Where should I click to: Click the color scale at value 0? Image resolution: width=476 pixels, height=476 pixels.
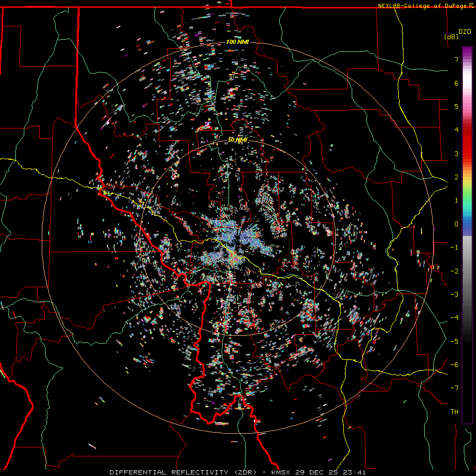(467, 224)
